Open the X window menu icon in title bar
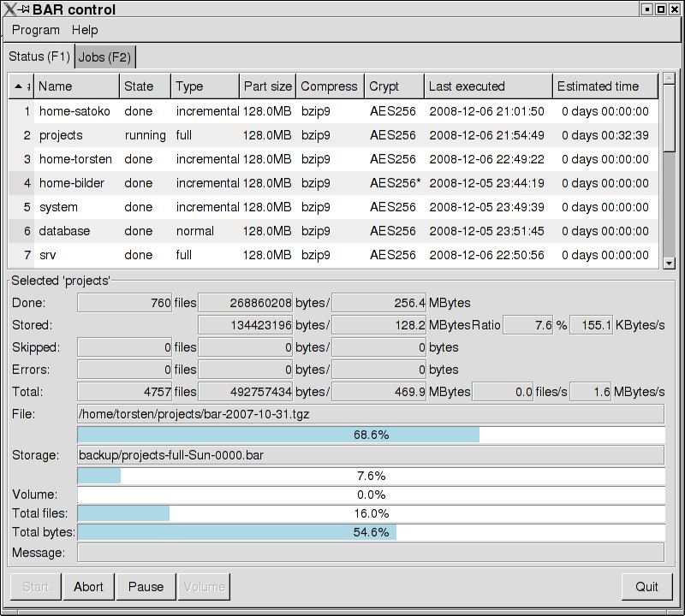The image size is (685, 616). (x=9, y=9)
